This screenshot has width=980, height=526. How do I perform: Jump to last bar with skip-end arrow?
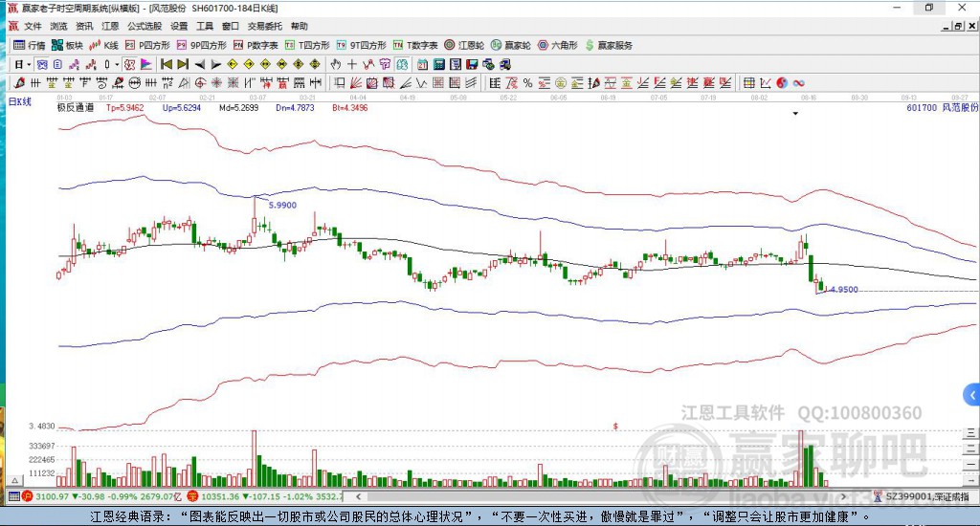coord(183,64)
